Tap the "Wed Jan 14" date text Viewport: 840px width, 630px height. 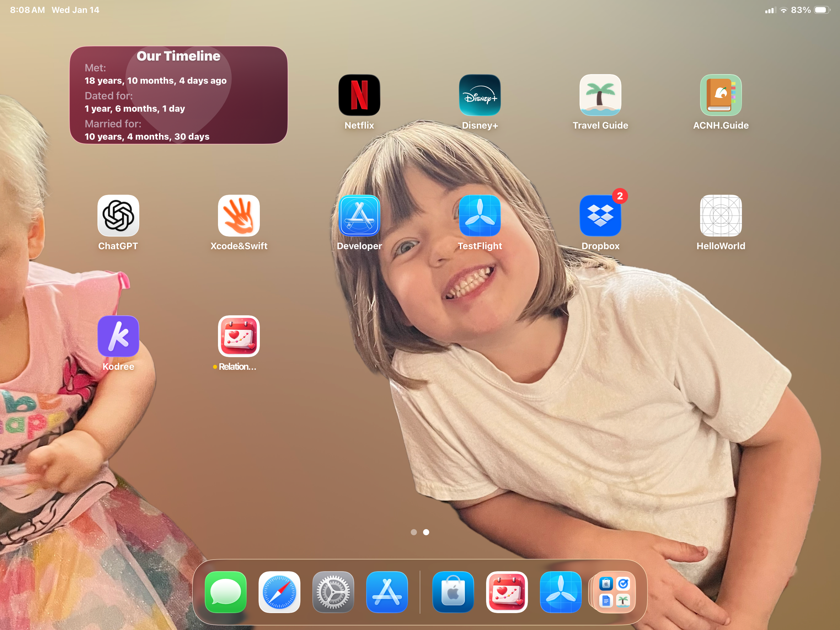[x=76, y=10]
